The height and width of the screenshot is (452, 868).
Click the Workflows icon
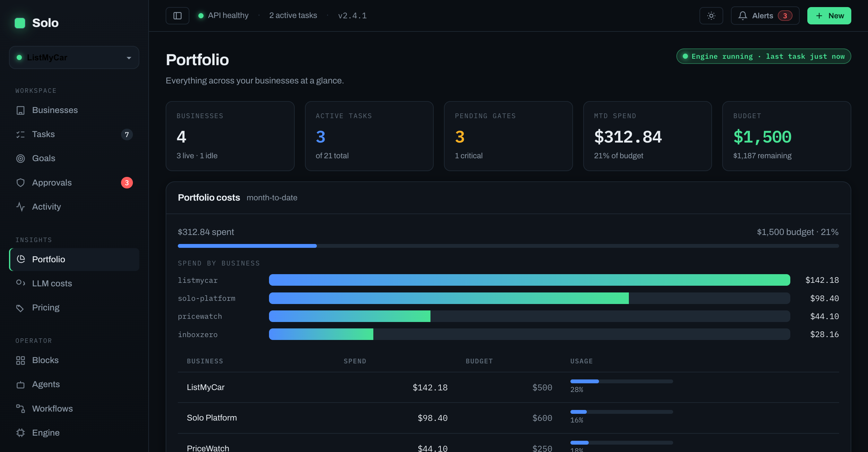21,409
